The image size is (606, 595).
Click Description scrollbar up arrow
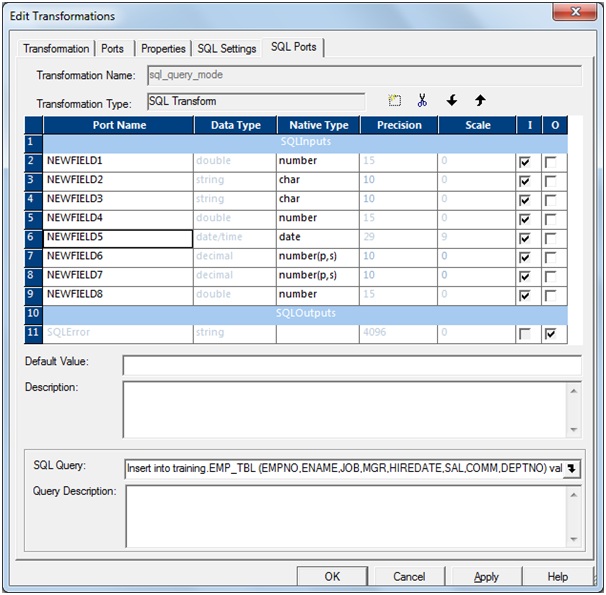click(574, 391)
